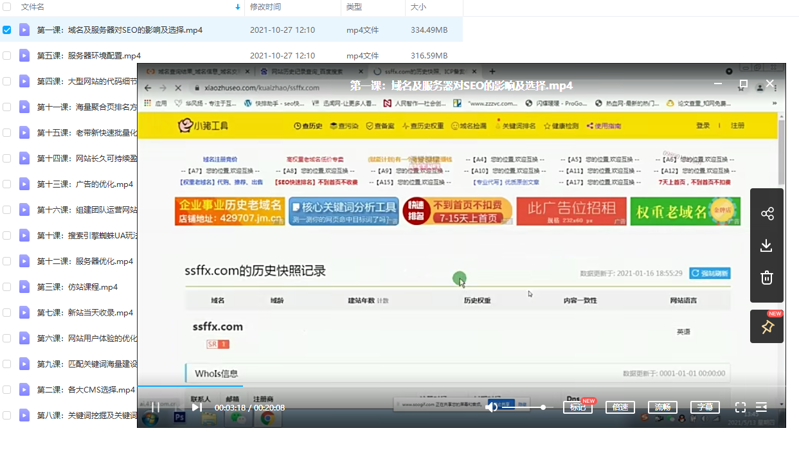Click the video file icon of 第六课
The height and width of the screenshot is (469, 799).
coord(24,338)
